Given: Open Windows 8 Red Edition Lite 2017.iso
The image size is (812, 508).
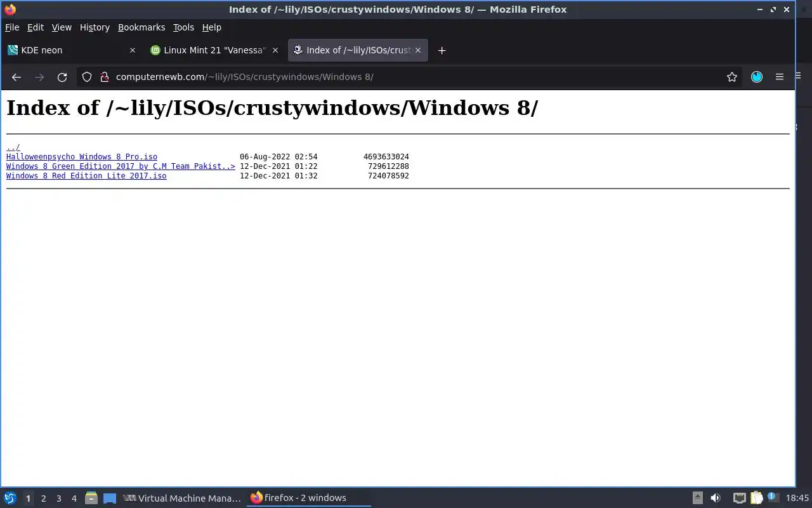Looking at the screenshot, I should pos(86,176).
